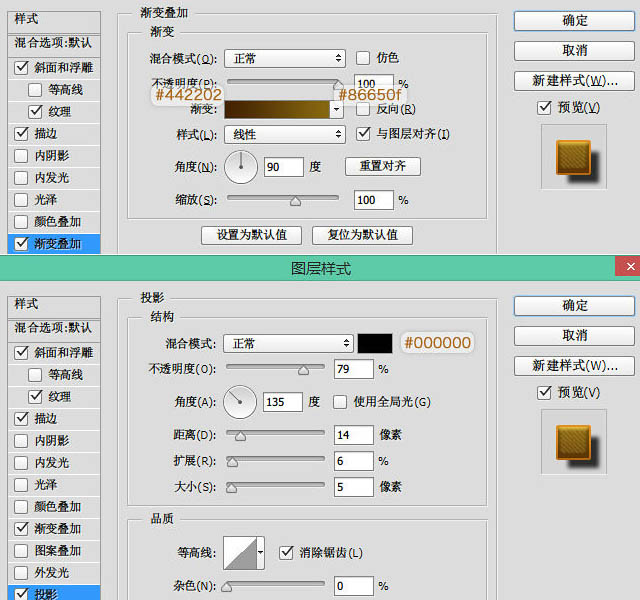Viewport: 640px width, 600px height.
Task: Select 投影 highlighted row in the lower list
Action: pyautogui.click(x=54, y=593)
